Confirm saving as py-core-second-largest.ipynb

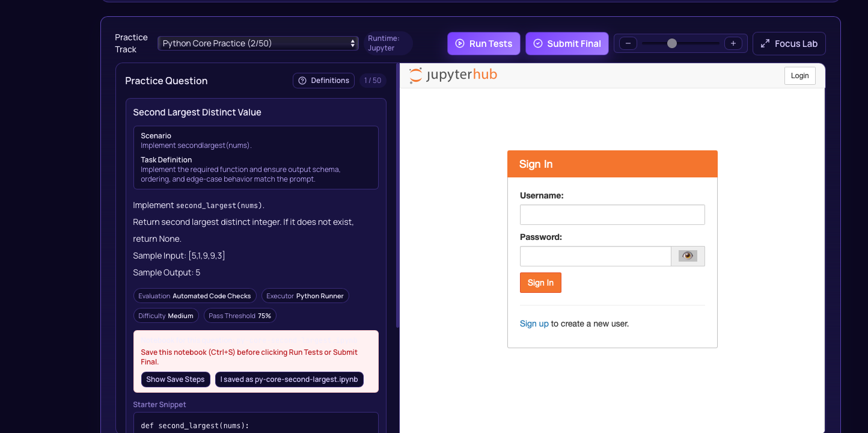pyautogui.click(x=289, y=379)
